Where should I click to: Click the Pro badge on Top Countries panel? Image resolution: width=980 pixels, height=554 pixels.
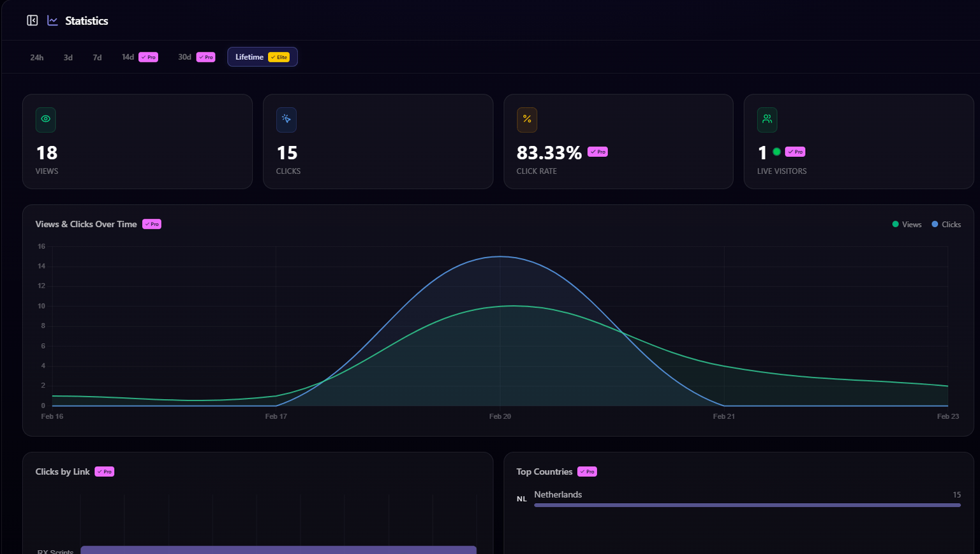click(587, 472)
